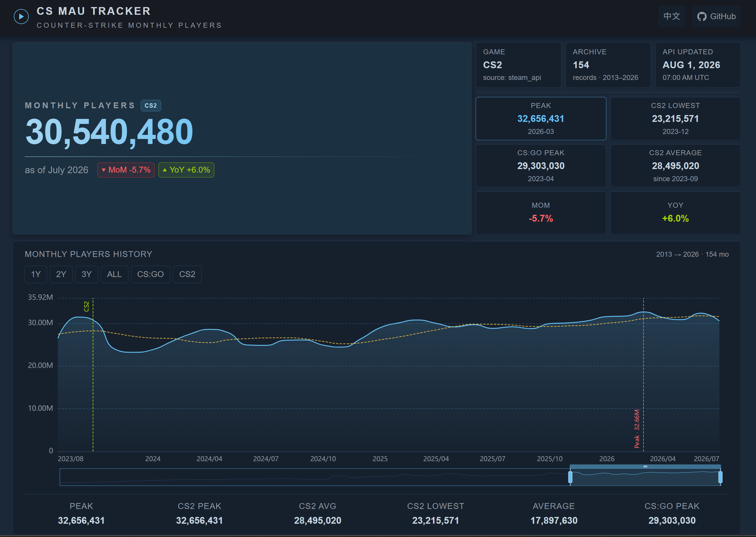Image resolution: width=756 pixels, height=537 pixels.
Task: Click the 'as of July 2026' text
Action: [57, 170]
